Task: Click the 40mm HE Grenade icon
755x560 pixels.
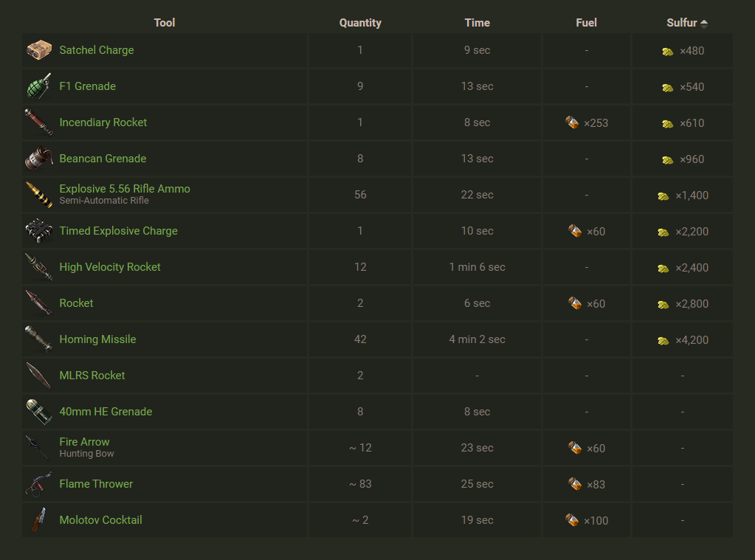Action: (38, 412)
